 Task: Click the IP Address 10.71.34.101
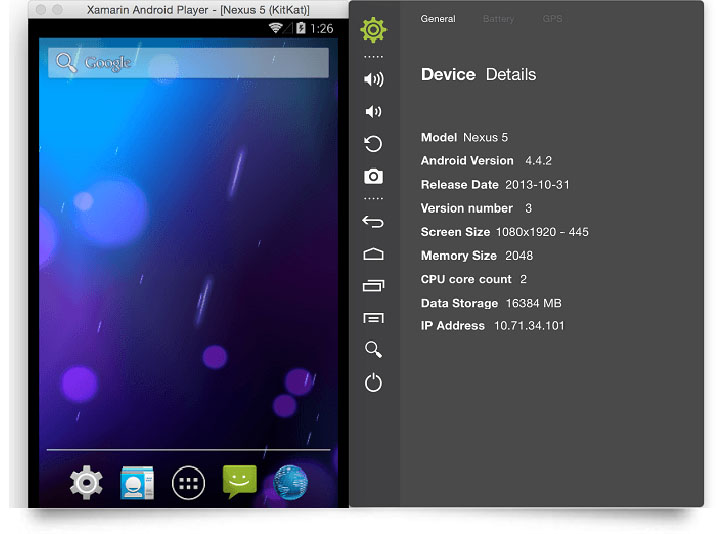pyautogui.click(x=529, y=325)
